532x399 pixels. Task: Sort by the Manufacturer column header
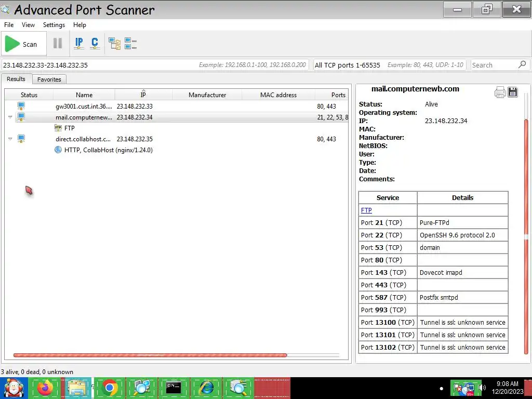tap(207, 95)
